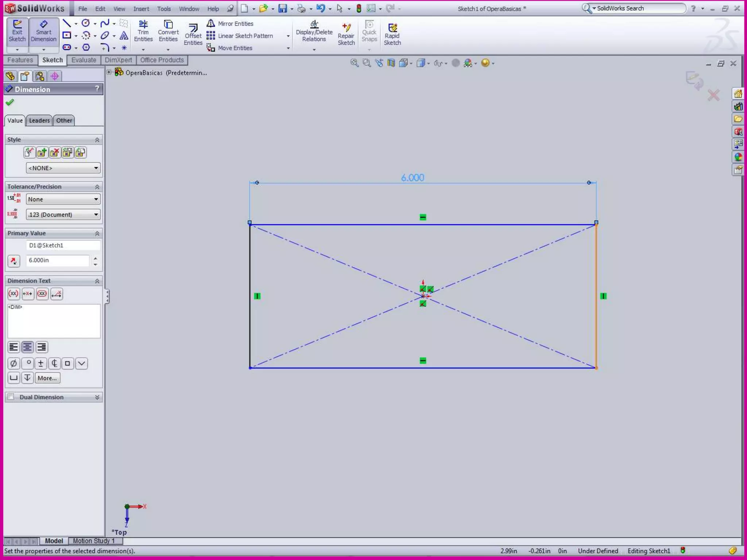Toggle center justify for dimension text
Image resolution: width=747 pixels, height=560 pixels.
(27, 347)
